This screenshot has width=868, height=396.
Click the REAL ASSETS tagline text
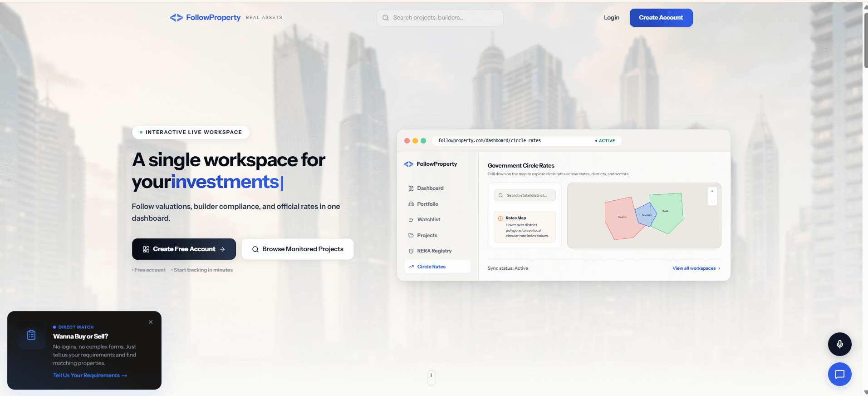264,18
